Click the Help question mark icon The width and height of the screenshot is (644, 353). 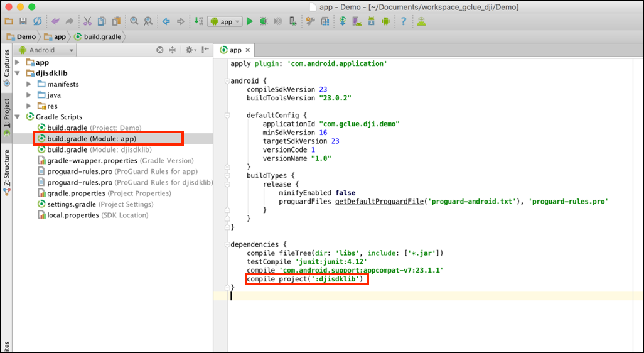tap(403, 21)
